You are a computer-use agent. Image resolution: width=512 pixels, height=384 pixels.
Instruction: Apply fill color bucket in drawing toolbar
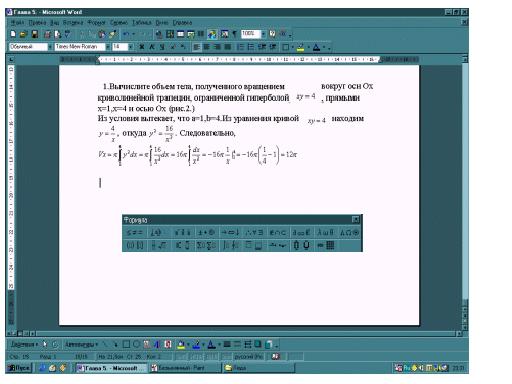[x=181, y=344]
